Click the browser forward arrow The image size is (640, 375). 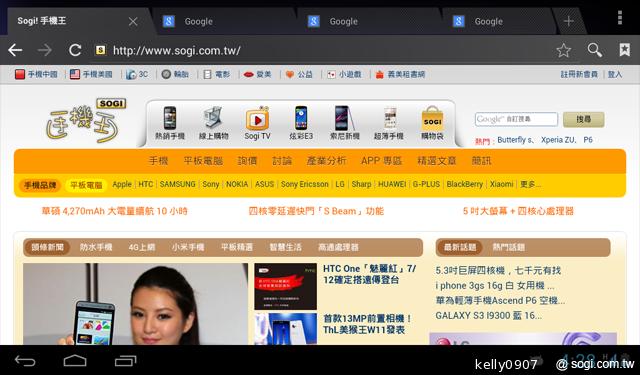[x=44, y=50]
